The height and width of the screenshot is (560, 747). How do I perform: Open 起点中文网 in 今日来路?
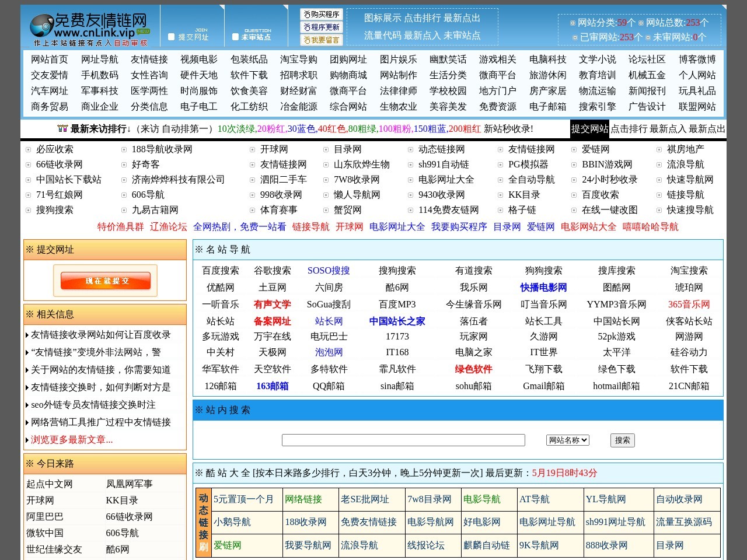tap(50, 484)
